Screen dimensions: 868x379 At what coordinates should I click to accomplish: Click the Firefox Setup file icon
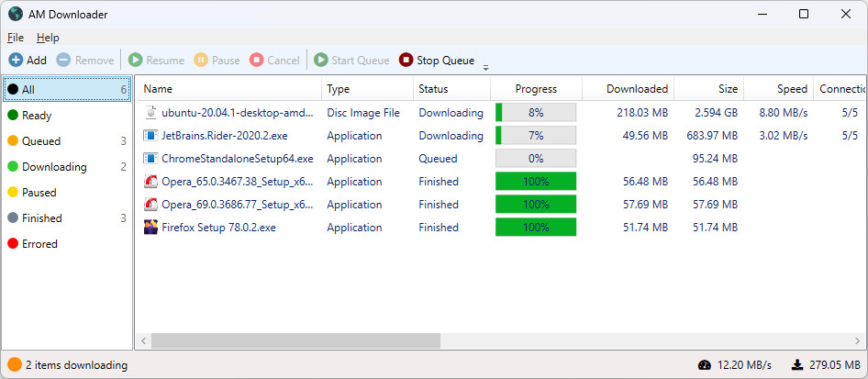click(x=150, y=228)
